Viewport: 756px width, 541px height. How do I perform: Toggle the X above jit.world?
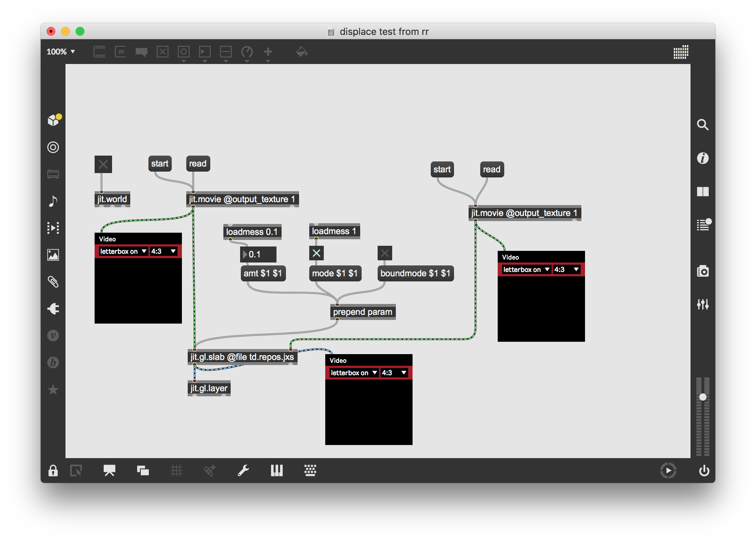103,164
